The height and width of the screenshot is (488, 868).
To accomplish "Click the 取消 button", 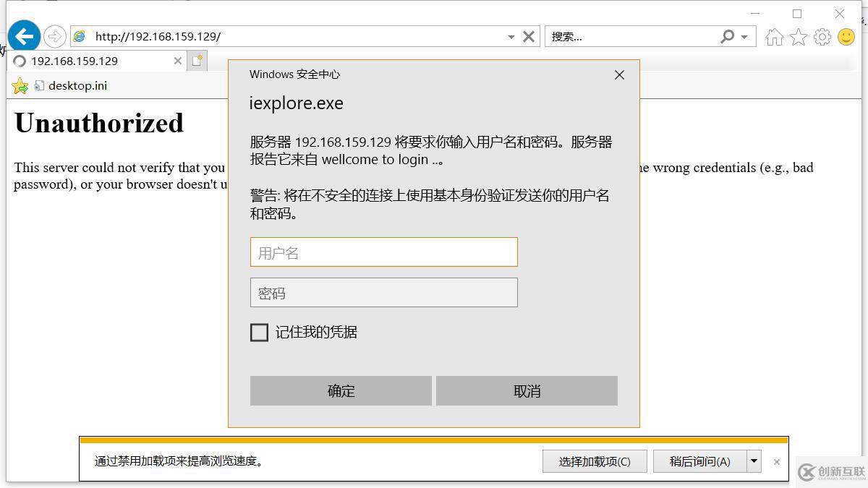I will [527, 391].
